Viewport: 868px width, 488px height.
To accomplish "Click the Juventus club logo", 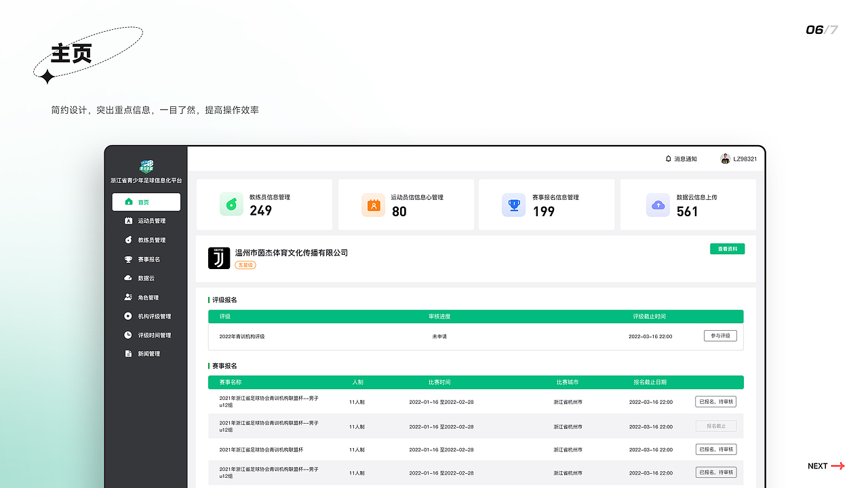I will (x=219, y=258).
